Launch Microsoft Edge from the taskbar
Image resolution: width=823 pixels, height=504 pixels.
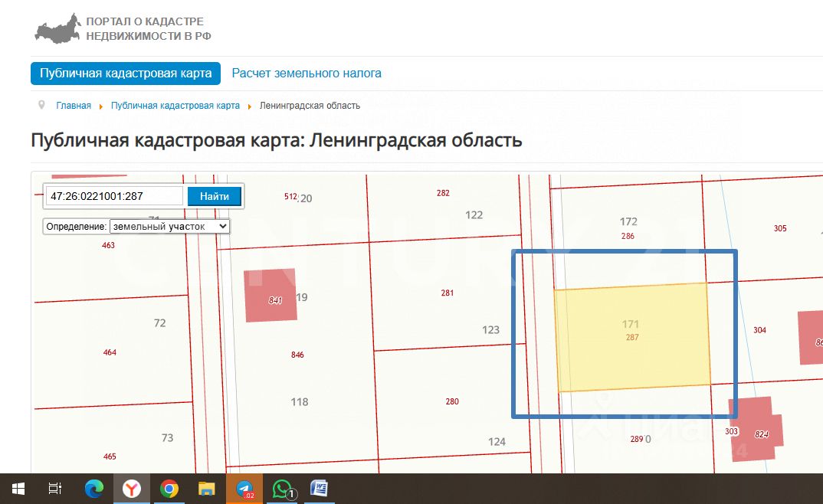coord(94,489)
